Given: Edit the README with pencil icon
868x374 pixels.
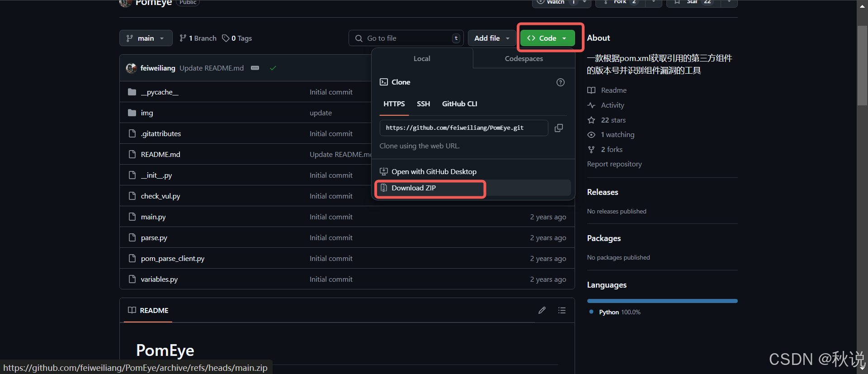Looking at the screenshot, I should (542, 310).
